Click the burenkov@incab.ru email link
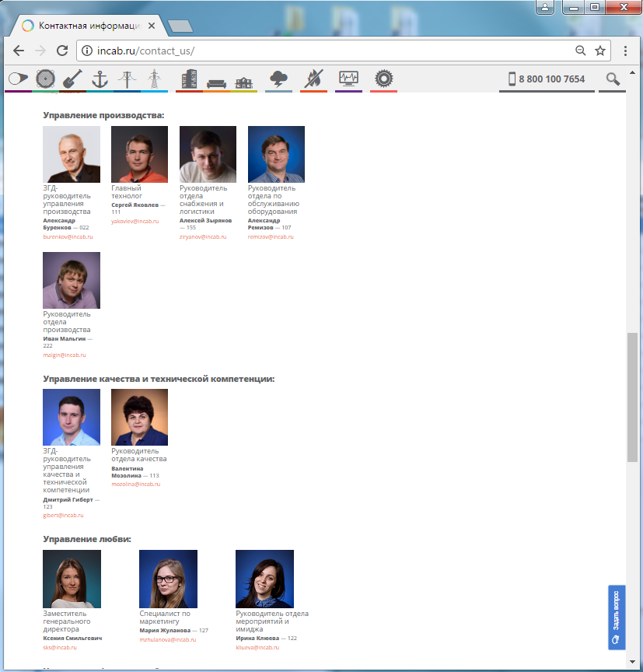 click(68, 236)
